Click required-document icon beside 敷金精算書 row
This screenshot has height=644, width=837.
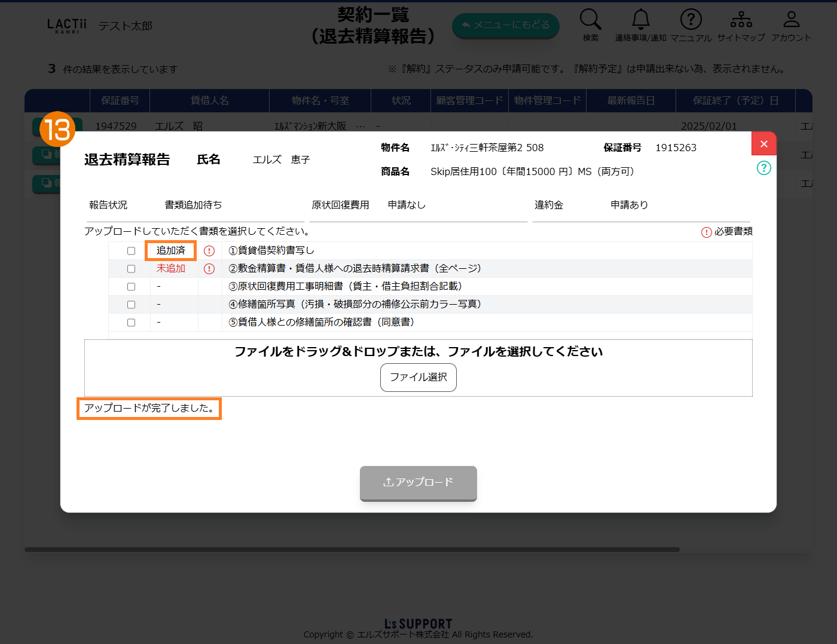(x=209, y=269)
